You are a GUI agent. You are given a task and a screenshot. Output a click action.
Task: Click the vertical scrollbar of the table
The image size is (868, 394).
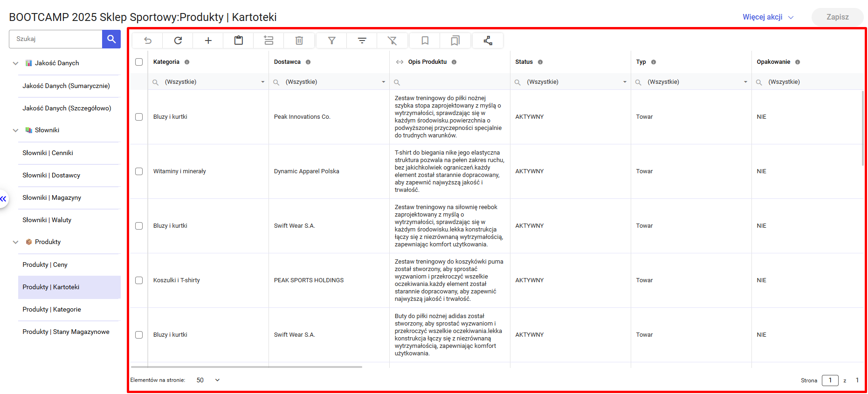pos(862,128)
